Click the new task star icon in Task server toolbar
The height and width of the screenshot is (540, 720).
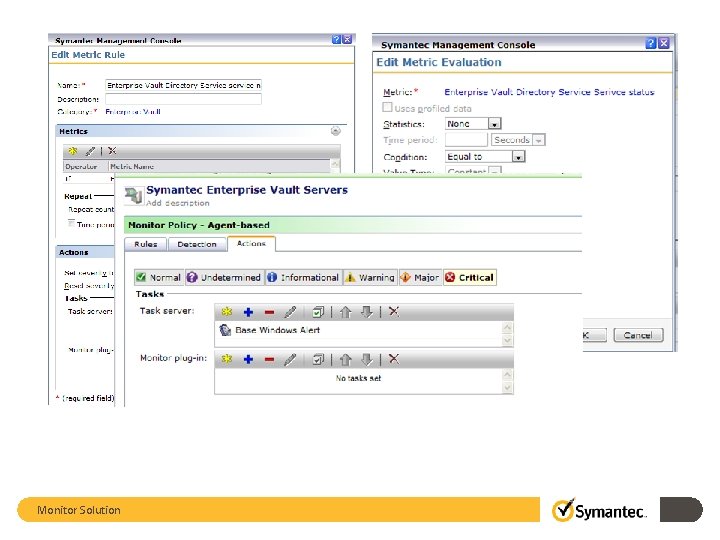click(226, 312)
